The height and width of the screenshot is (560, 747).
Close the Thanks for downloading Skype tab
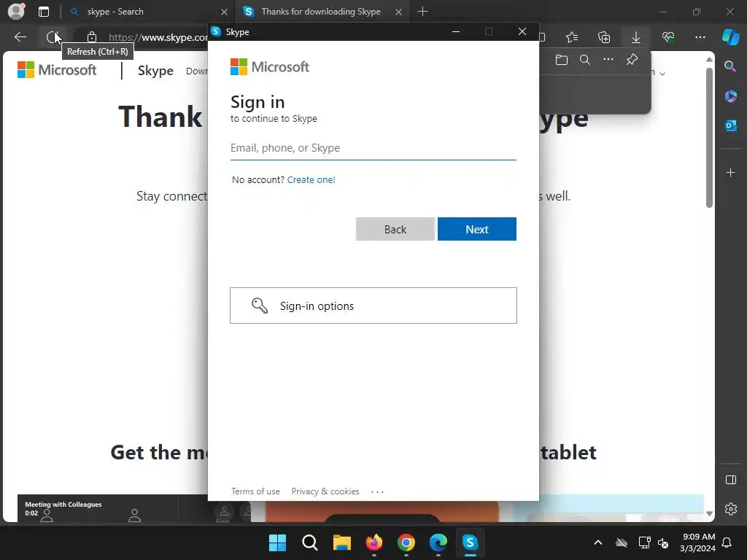(399, 12)
